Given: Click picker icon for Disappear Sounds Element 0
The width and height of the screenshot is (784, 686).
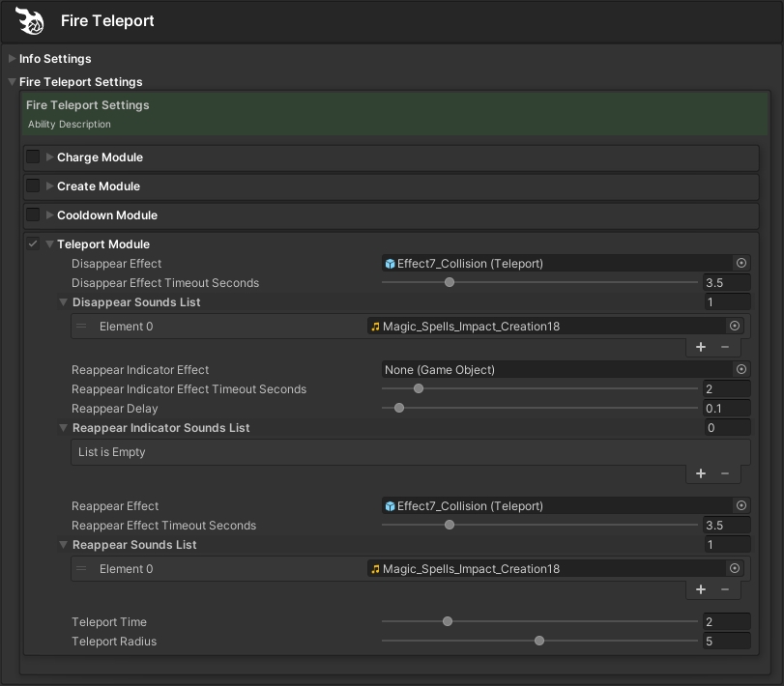Looking at the screenshot, I should tap(735, 327).
